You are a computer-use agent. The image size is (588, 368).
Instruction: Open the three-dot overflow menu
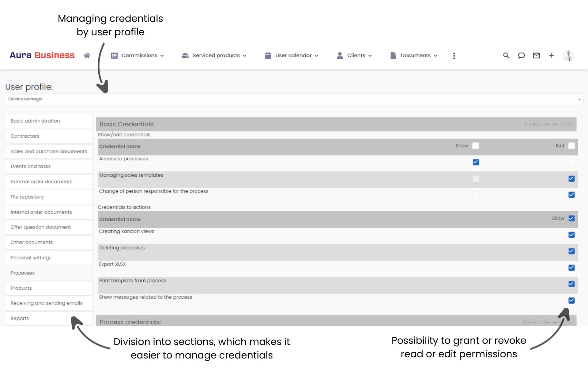coord(454,56)
